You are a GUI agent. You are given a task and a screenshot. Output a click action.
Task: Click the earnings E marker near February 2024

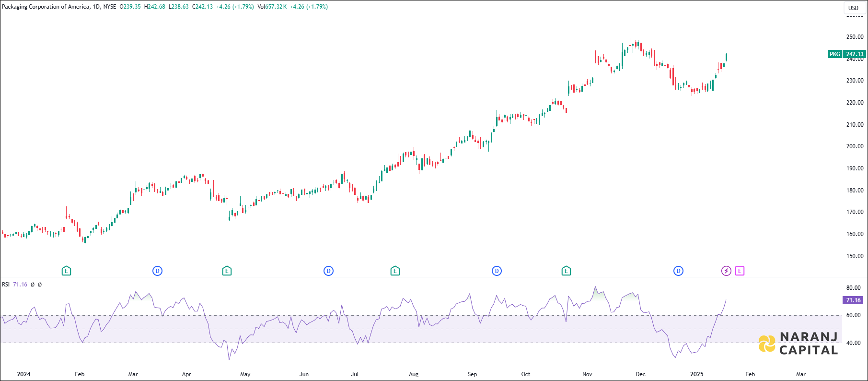tap(66, 271)
